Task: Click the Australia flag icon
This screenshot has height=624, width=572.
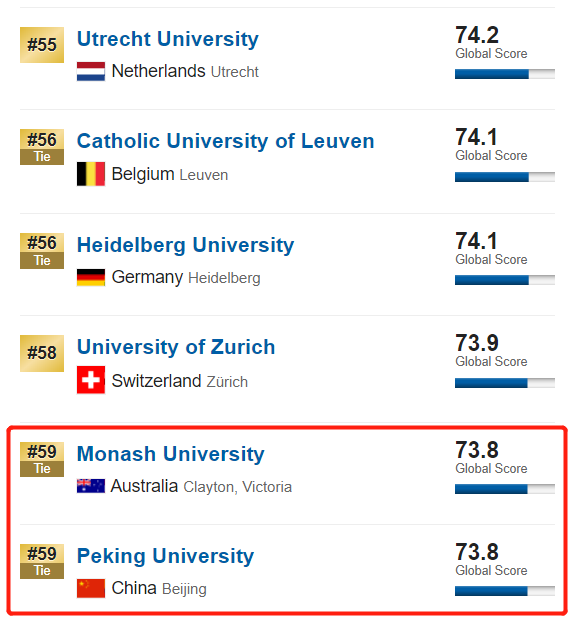Action: tap(91, 486)
